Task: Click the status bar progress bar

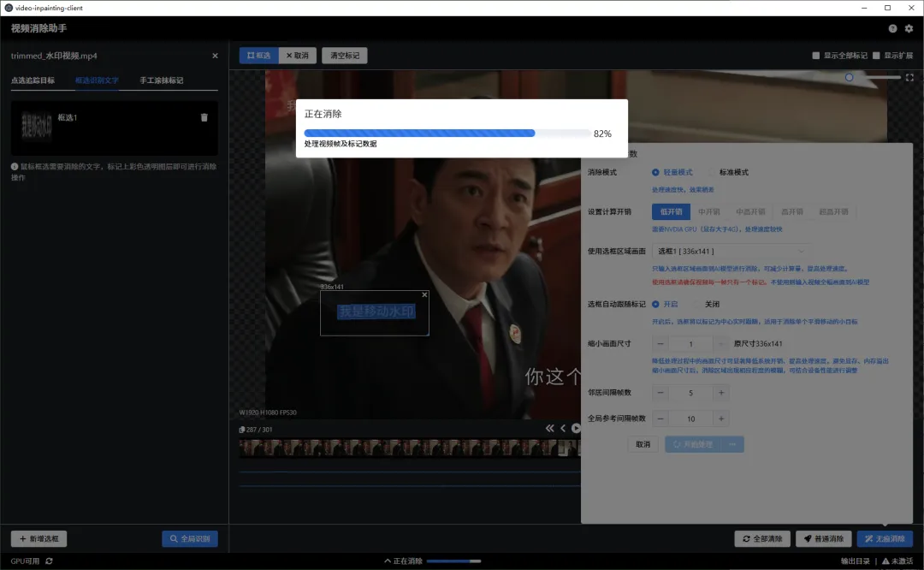Action: coord(453,561)
